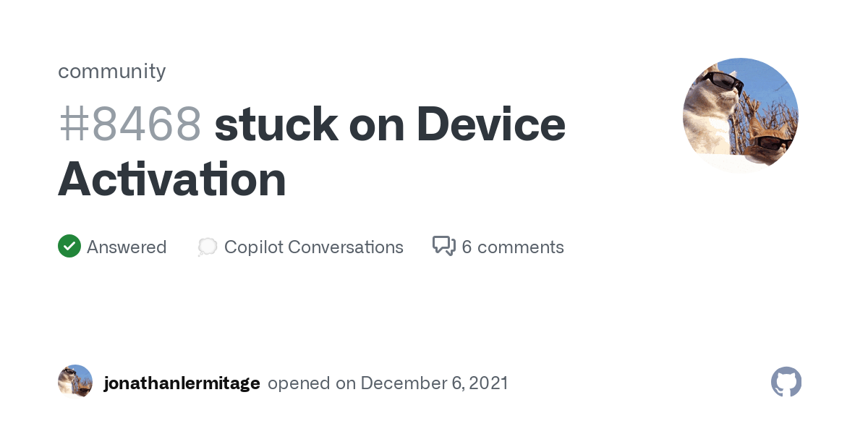Screen dimensions: 868x434
Task: View the large cat avatar image
Action: click(741, 116)
